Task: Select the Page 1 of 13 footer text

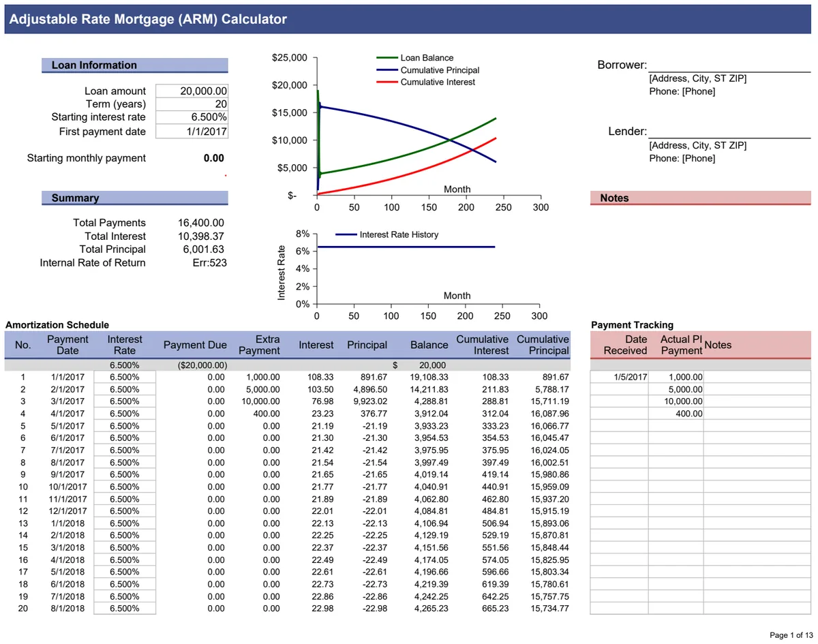Action: (x=791, y=635)
